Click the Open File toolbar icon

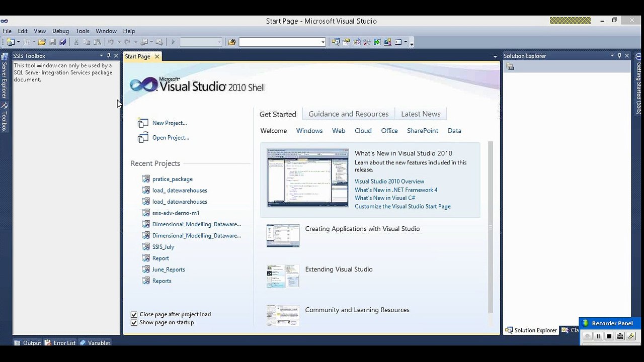click(42, 42)
